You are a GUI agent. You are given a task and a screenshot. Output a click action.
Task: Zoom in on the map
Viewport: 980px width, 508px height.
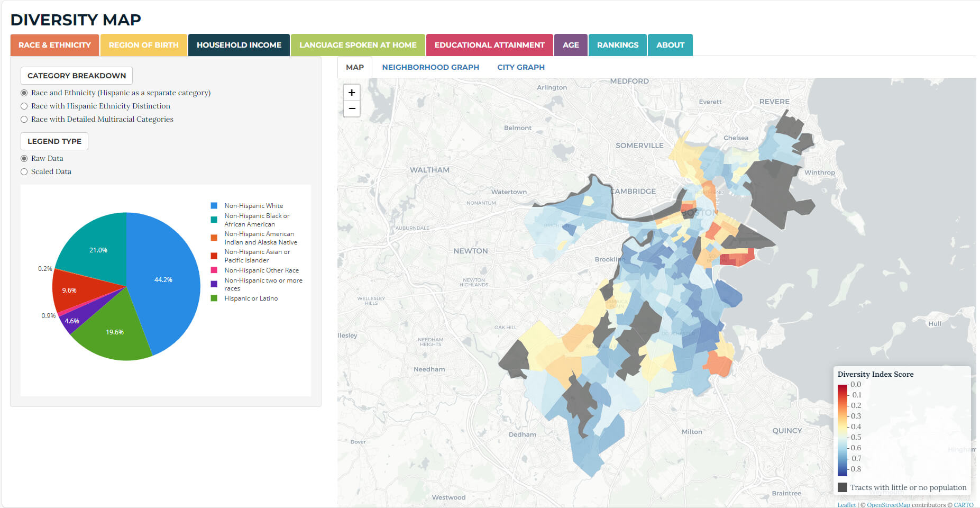pos(352,93)
